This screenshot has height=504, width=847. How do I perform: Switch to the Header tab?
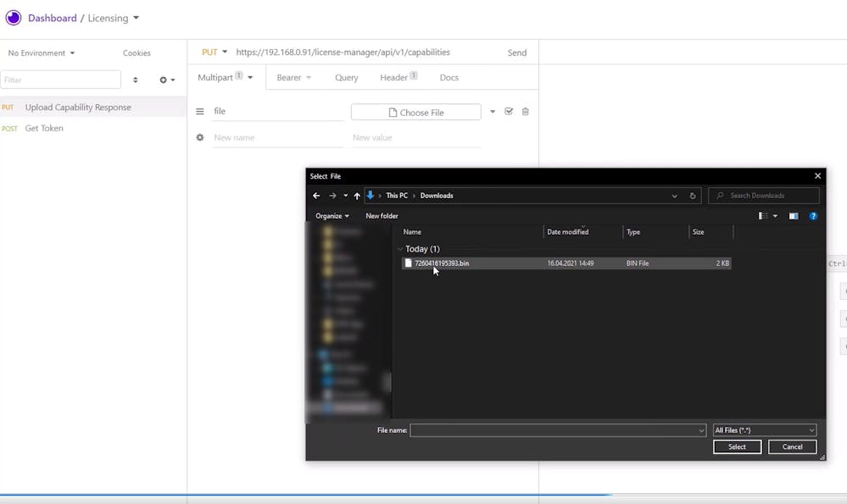tap(398, 77)
